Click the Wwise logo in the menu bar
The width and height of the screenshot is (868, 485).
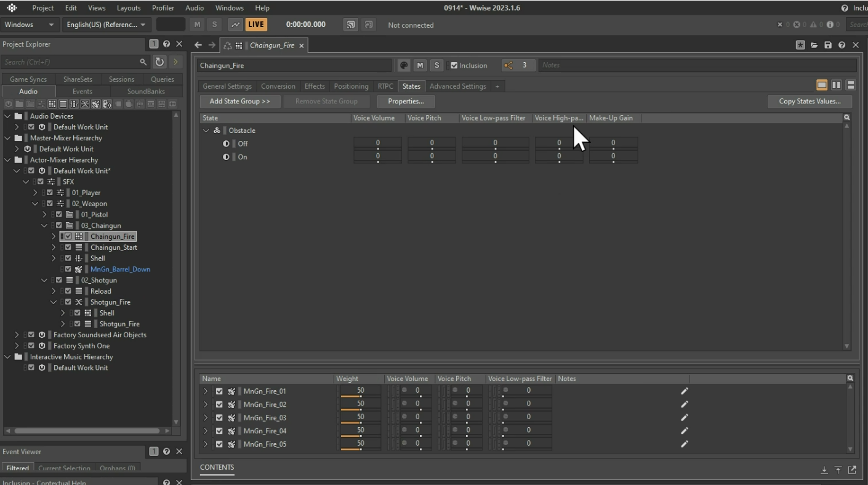[12, 8]
